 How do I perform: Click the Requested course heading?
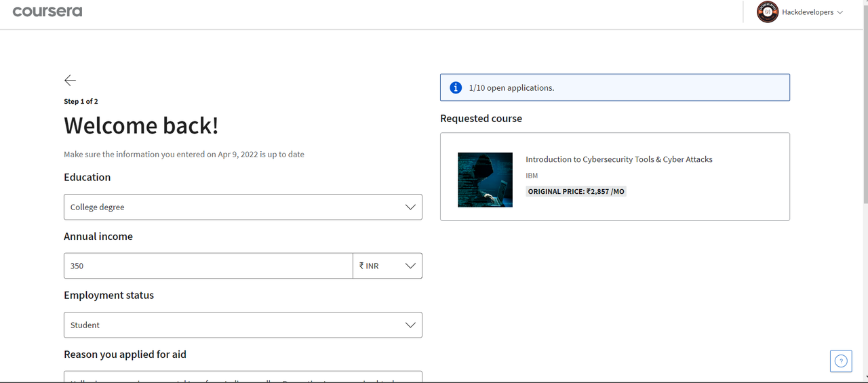coord(481,119)
